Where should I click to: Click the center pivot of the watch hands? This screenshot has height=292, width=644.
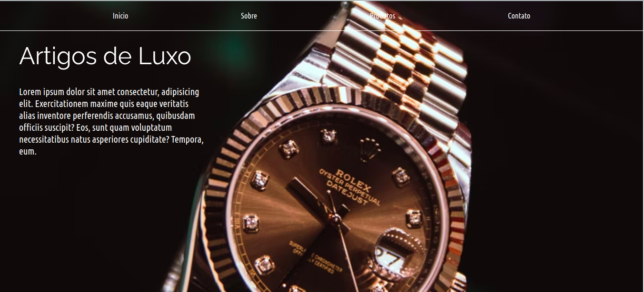tap(335, 218)
